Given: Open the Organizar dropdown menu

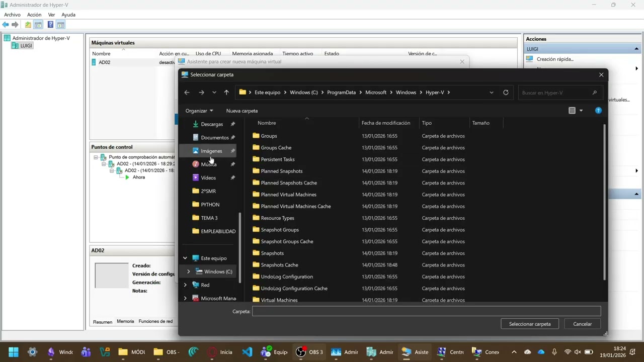Looking at the screenshot, I should pyautogui.click(x=199, y=111).
